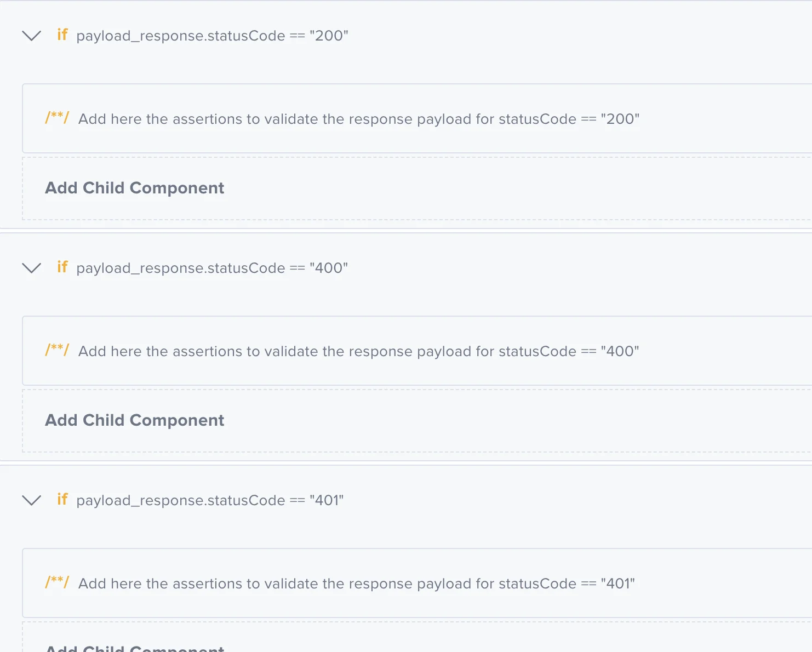Click the orange "if" icon for statusCode 401
812x652 pixels.
point(62,500)
